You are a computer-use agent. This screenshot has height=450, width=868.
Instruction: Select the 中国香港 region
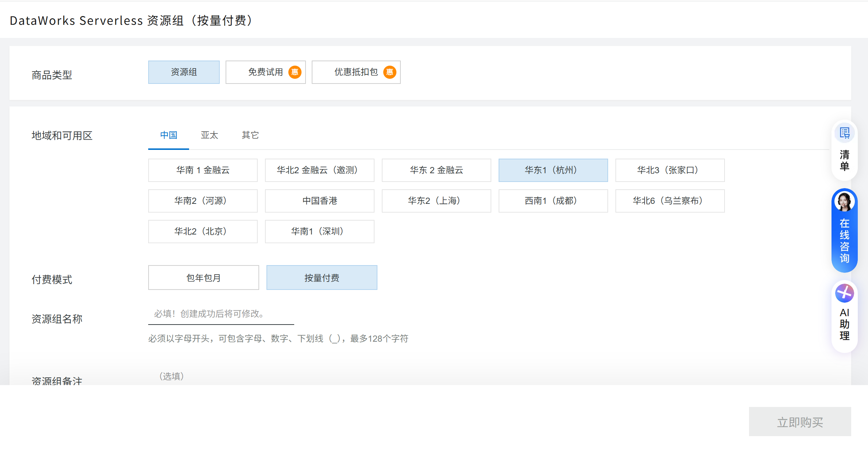[319, 201]
